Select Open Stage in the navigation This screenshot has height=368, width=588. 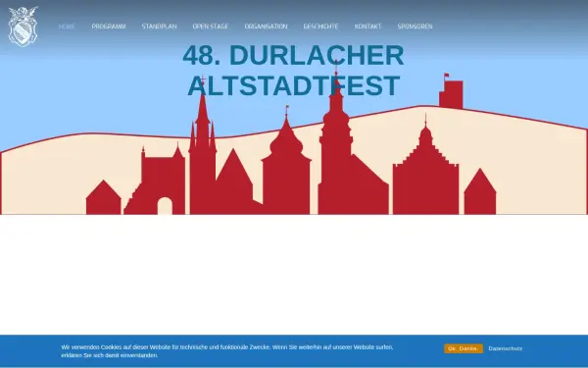(211, 26)
